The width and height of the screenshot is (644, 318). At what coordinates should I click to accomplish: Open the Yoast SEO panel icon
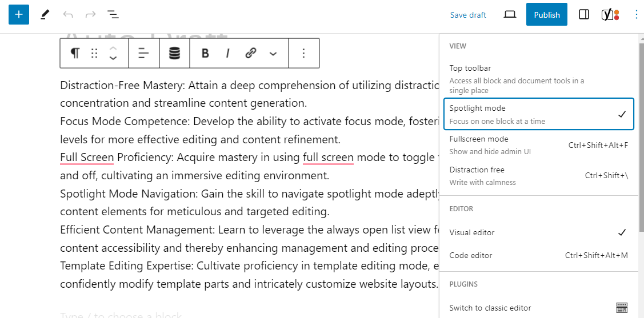coord(610,15)
